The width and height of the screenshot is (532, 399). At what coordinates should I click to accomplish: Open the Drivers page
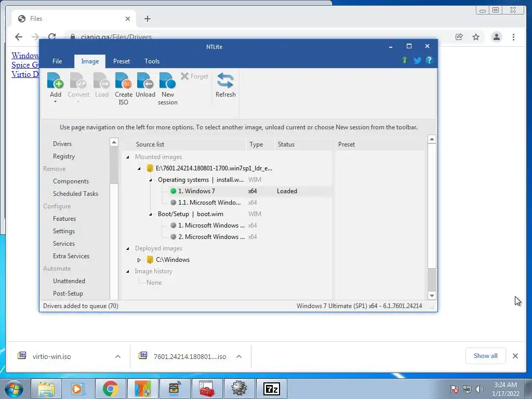[62, 144]
